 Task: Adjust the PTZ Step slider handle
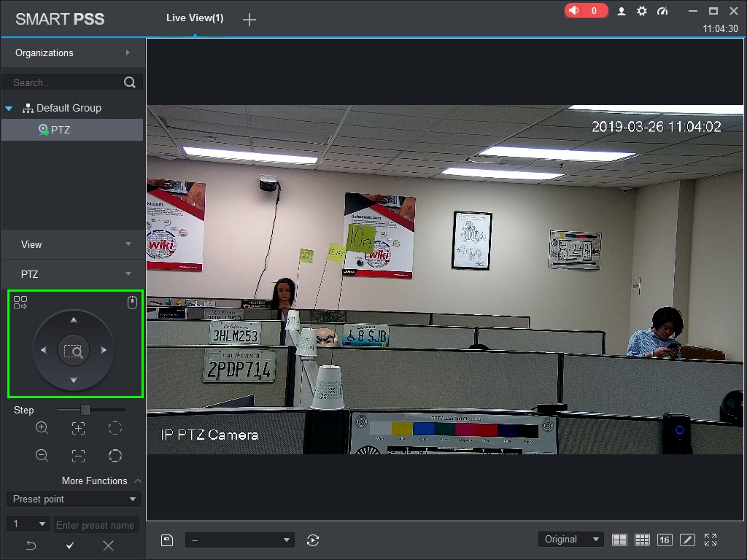coord(85,410)
